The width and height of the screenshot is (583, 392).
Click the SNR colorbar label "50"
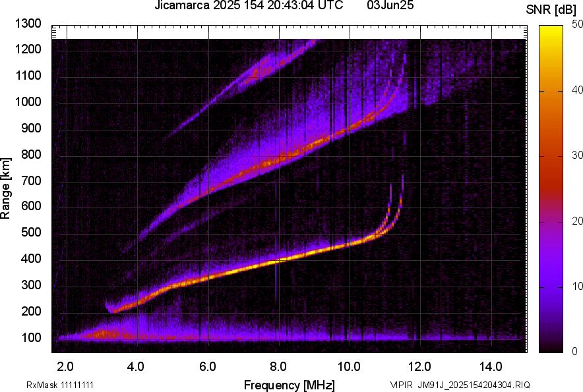click(x=577, y=24)
